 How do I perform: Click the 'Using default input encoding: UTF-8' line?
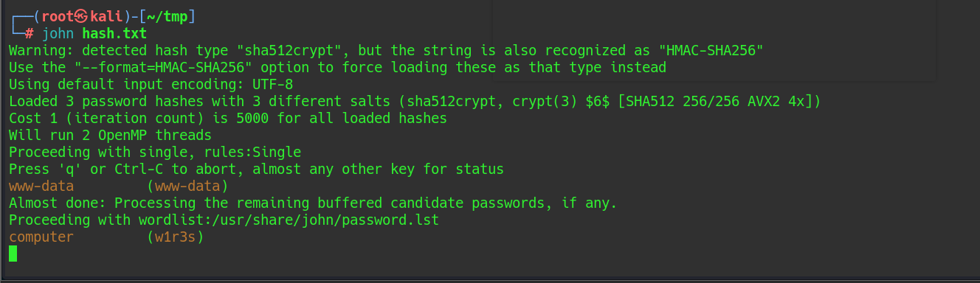click(x=151, y=85)
